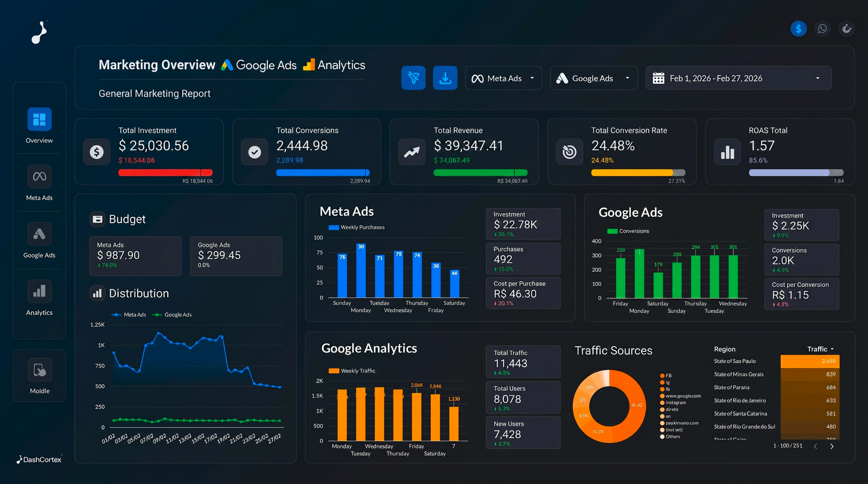This screenshot has width=868, height=484.
Task: Toggle the Others traffic source legend item
Action: coord(670,437)
